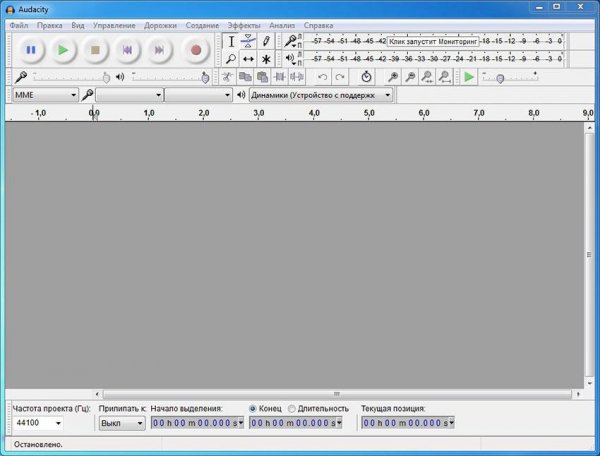Click the Stop transport button
Image resolution: width=600 pixels, height=456 pixels.
(x=95, y=50)
